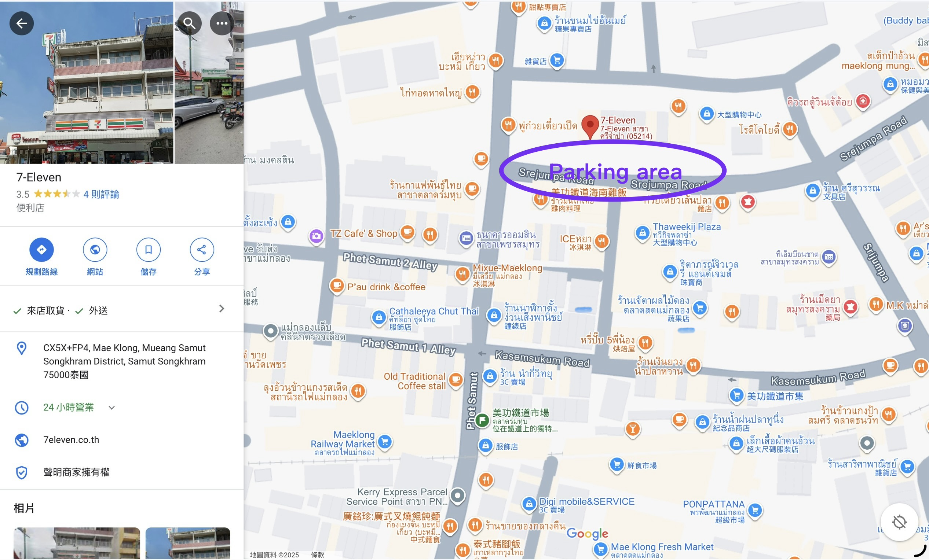The width and height of the screenshot is (929, 560).
Task: Open the 4 則評論 reviews link
Action: point(101,194)
